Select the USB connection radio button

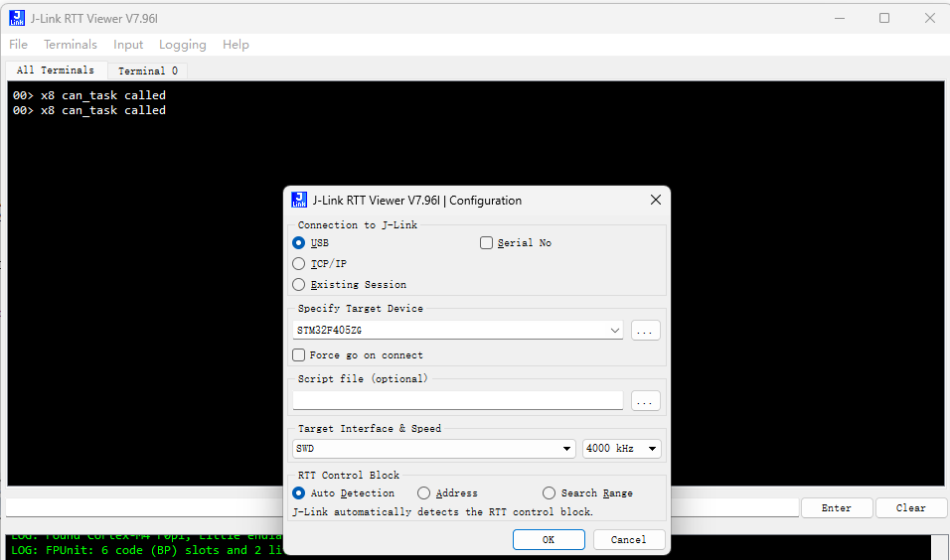(299, 243)
